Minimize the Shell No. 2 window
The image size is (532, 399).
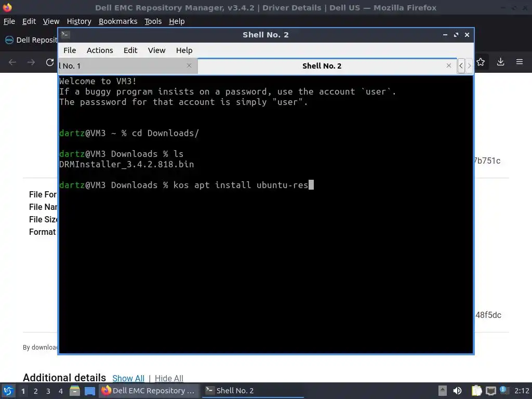(445, 35)
